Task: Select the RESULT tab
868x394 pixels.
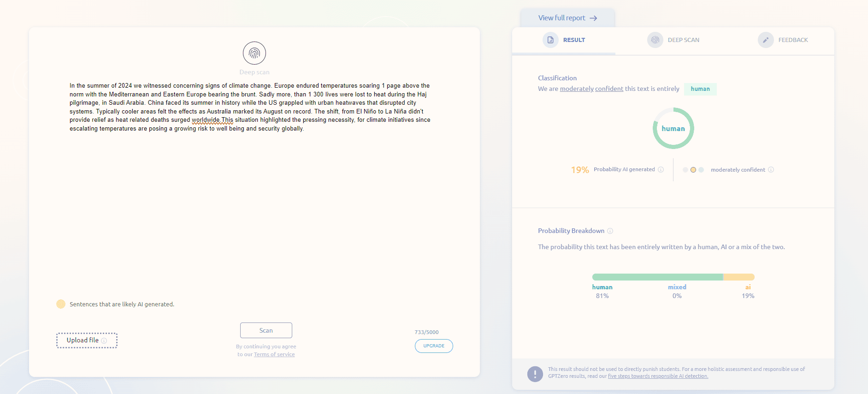Action: click(x=574, y=40)
